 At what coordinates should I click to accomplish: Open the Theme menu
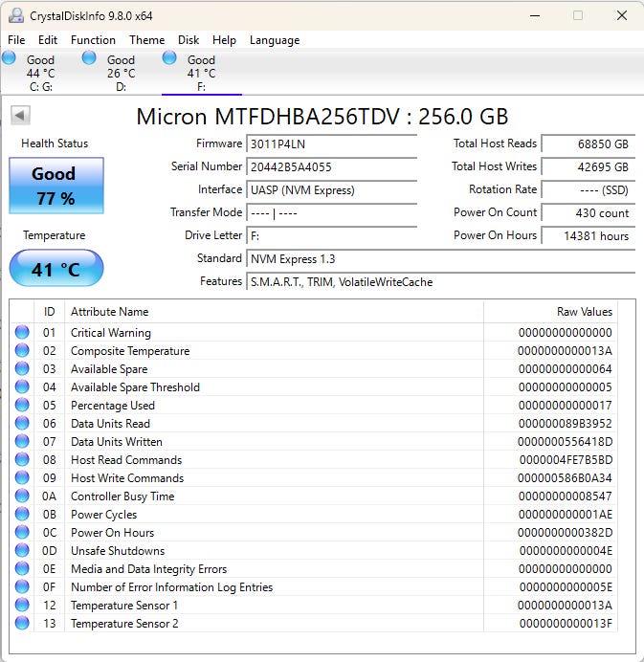point(146,40)
